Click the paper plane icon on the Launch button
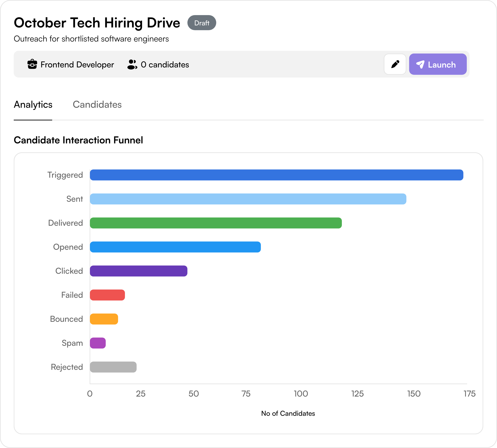Screen dimensions: 497x448 (420, 64)
